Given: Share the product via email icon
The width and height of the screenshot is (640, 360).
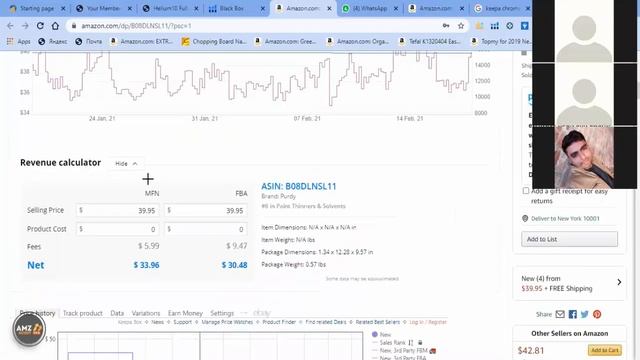Looking at the screenshot, I should (560, 314).
